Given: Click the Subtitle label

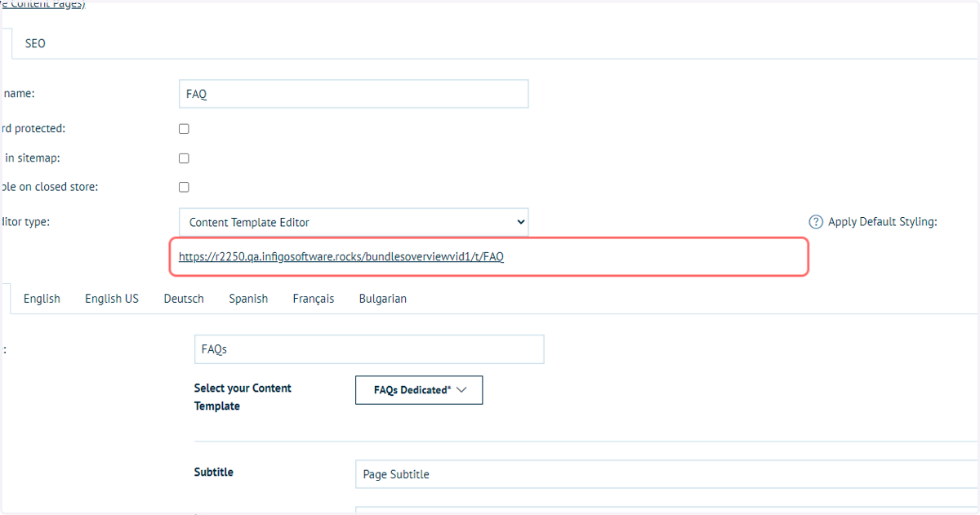Looking at the screenshot, I should [x=214, y=472].
